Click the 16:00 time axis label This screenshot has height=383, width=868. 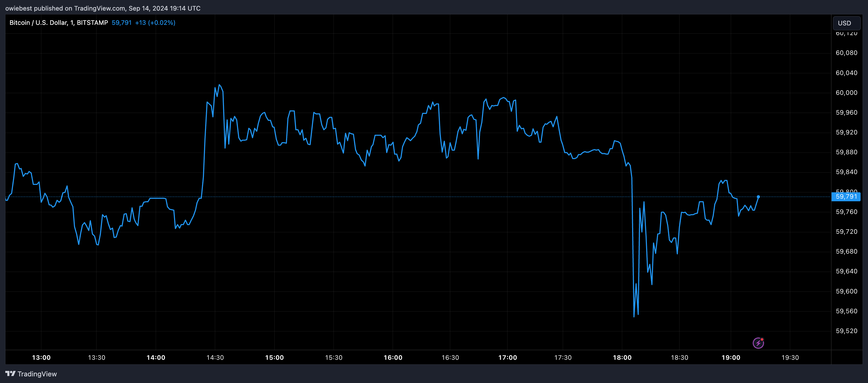pyautogui.click(x=393, y=357)
